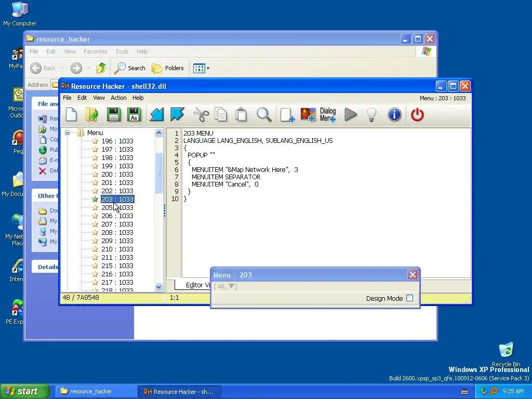
Task: Click the "203 MENU" line in editor
Action: 198,134
